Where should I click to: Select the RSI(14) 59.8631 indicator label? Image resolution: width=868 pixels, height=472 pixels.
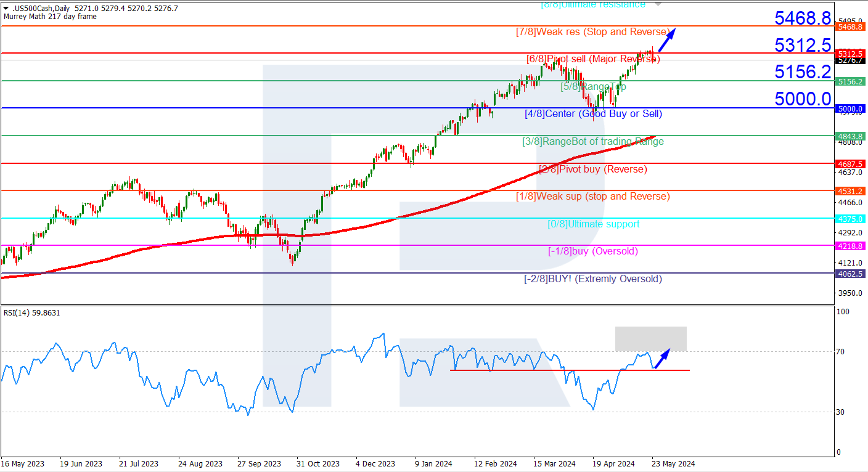click(x=32, y=313)
